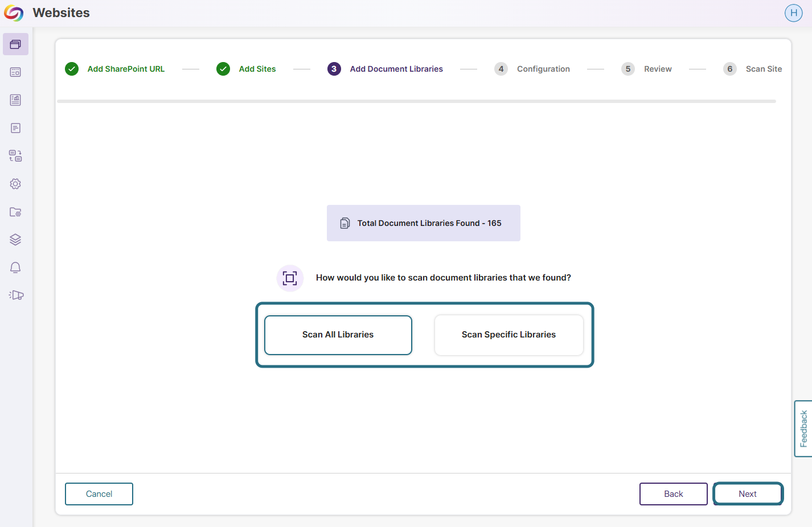
Task: Click the Add Sites completed checkmark
Action: (223, 69)
